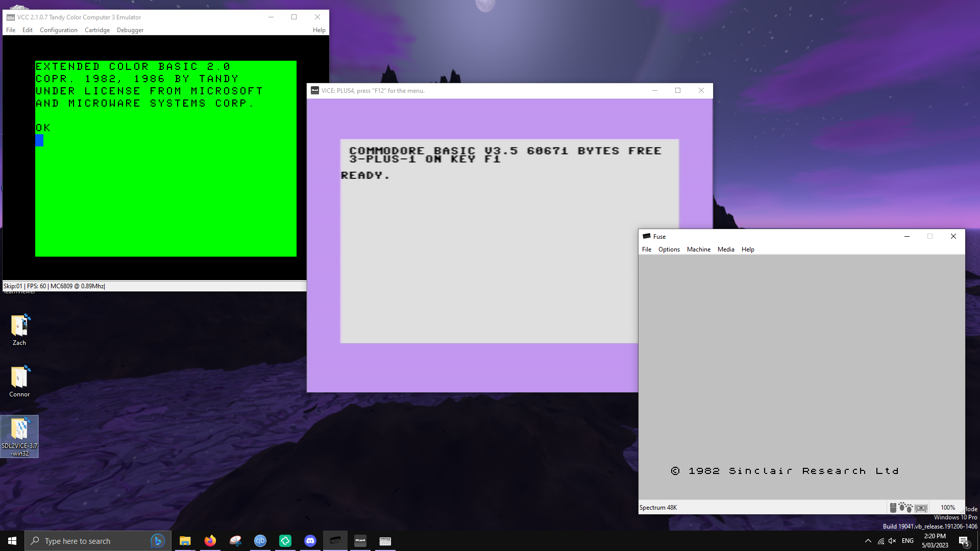Minimize the VICE PLUS4 window
The image size is (980, 551).
point(654,90)
